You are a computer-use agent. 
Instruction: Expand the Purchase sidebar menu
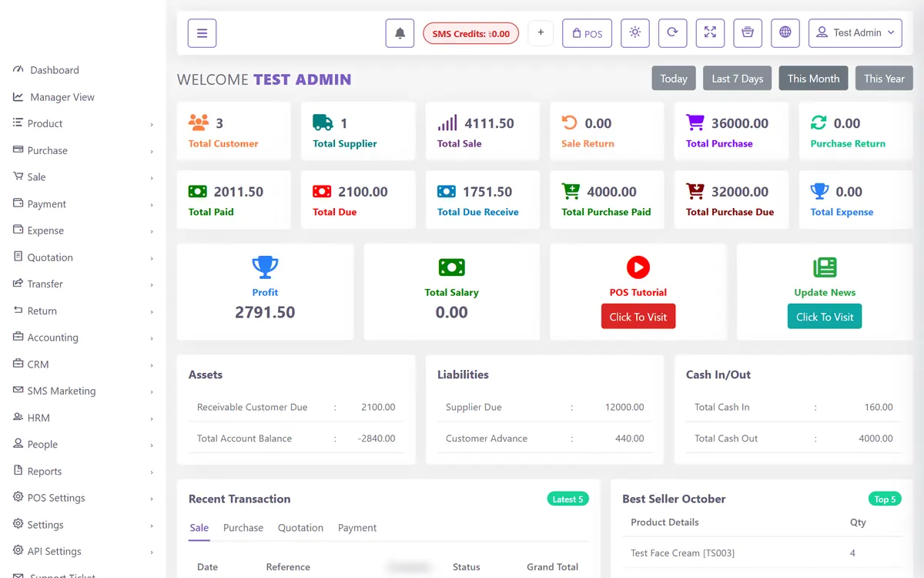83,150
